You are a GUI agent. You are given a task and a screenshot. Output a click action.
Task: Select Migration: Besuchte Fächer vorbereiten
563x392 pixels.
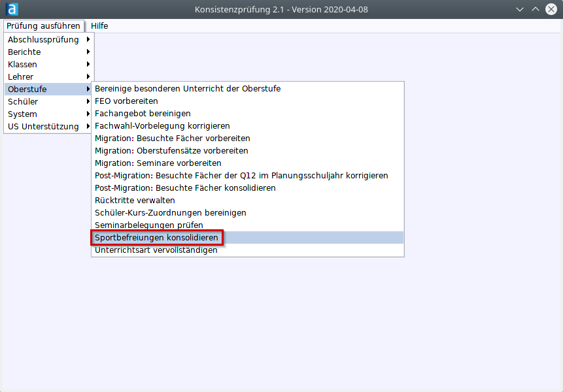tap(248, 139)
